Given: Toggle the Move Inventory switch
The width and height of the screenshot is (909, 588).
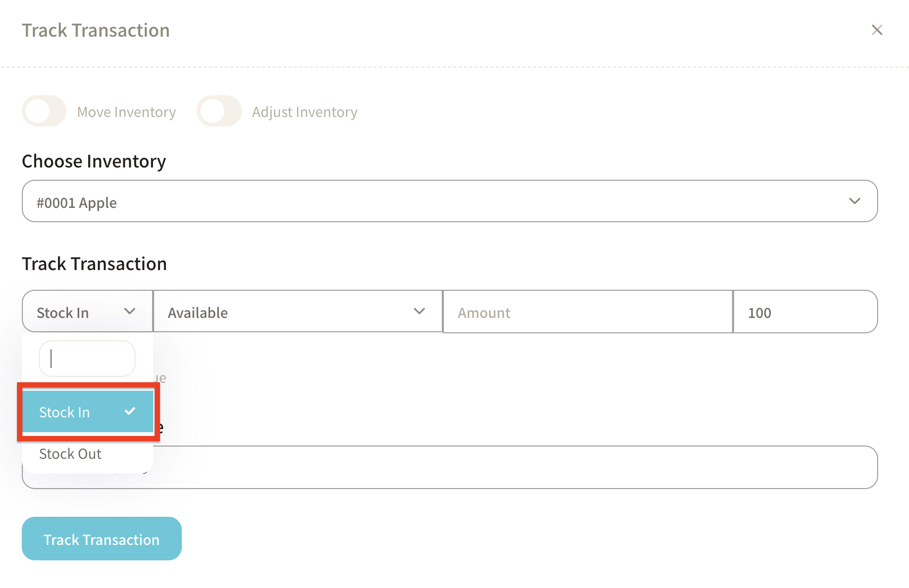Looking at the screenshot, I should (44, 111).
